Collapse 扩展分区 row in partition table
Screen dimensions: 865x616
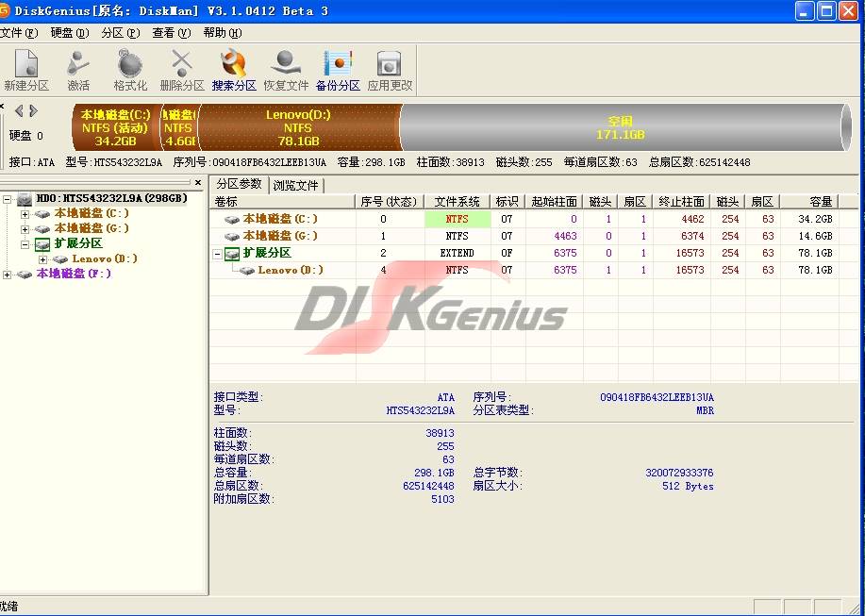click(x=218, y=254)
